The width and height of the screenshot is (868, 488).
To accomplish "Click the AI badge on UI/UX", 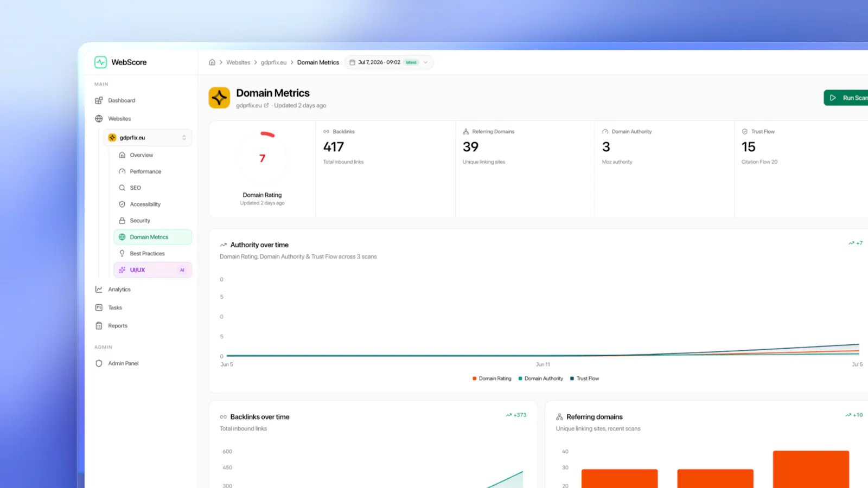I will click(182, 270).
